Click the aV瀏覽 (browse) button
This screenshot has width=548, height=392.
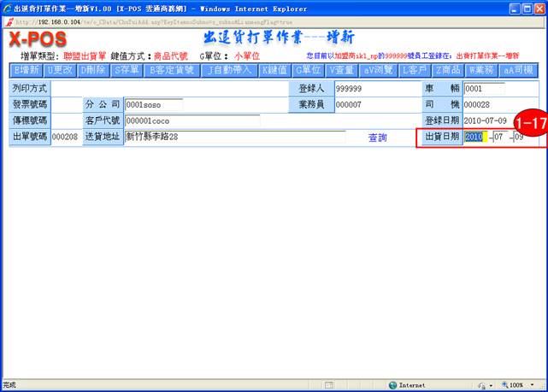pyautogui.click(x=380, y=70)
